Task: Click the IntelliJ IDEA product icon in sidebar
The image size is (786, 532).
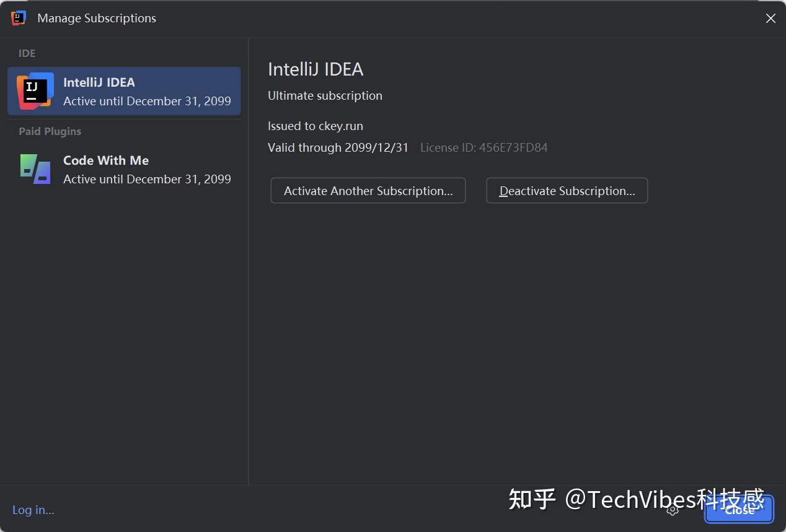Action: 35,91
